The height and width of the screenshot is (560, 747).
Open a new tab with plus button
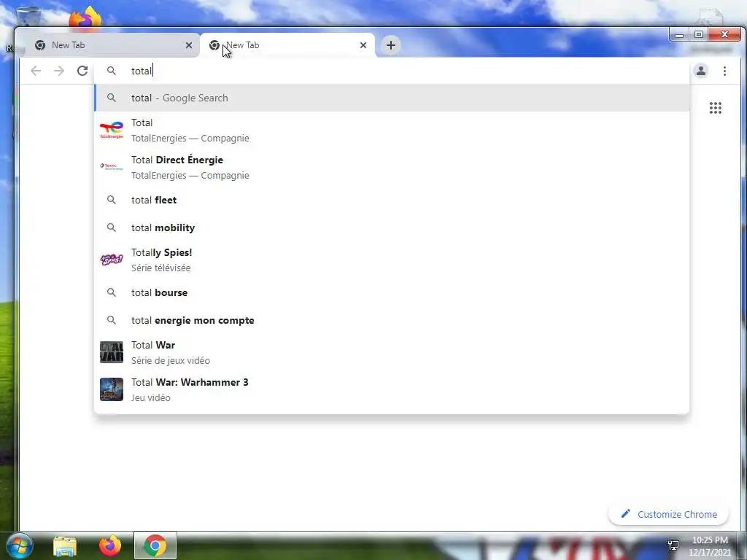pyautogui.click(x=391, y=45)
